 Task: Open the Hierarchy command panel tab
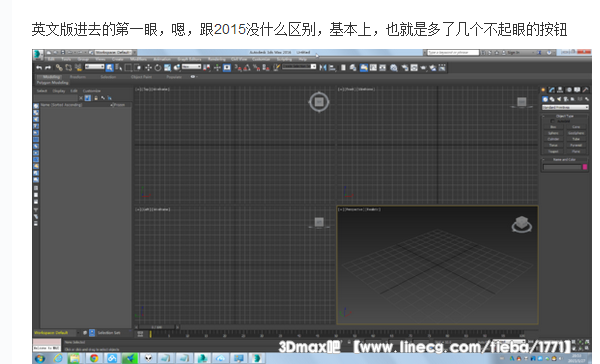(x=560, y=90)
